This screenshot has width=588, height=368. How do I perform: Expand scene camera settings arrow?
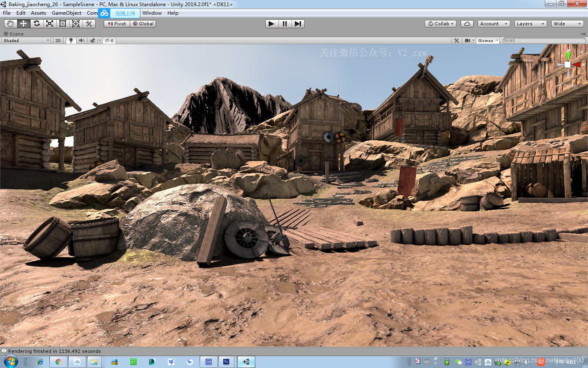[x=474, y=40]
